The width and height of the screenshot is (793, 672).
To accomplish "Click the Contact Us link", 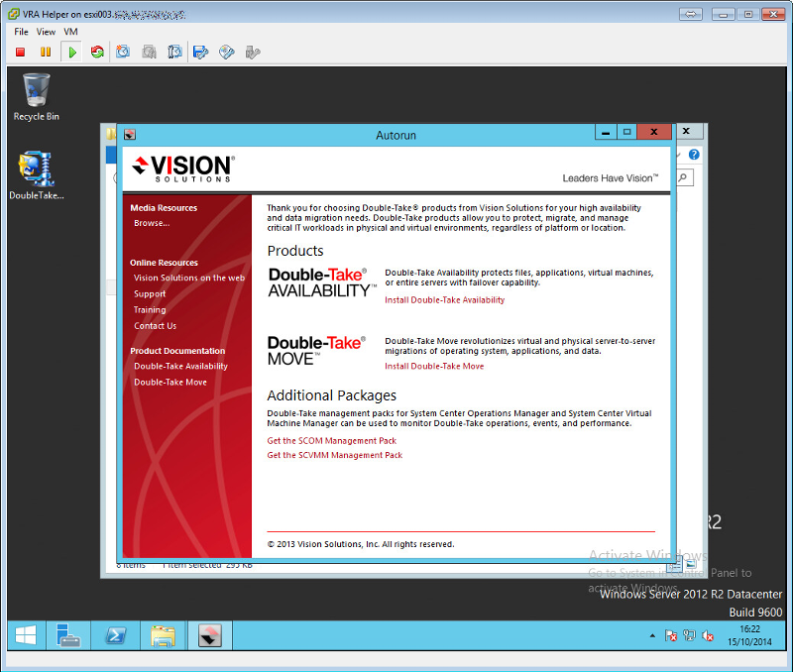I will coord(156,326).
